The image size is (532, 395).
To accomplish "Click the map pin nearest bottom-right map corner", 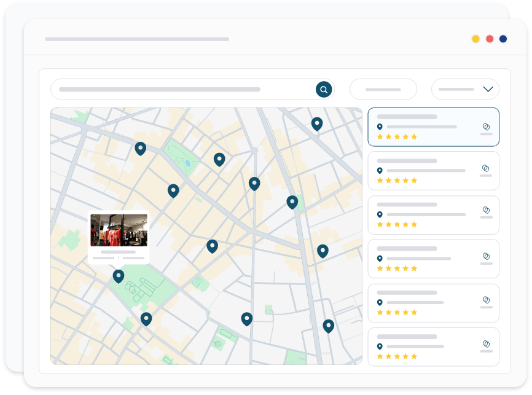I will coord(329,326).
